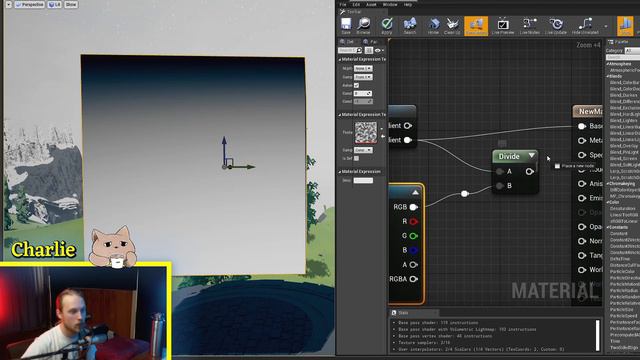
Task: Collapse the Divide node with its arrow
Action: [x=531, y=156]
